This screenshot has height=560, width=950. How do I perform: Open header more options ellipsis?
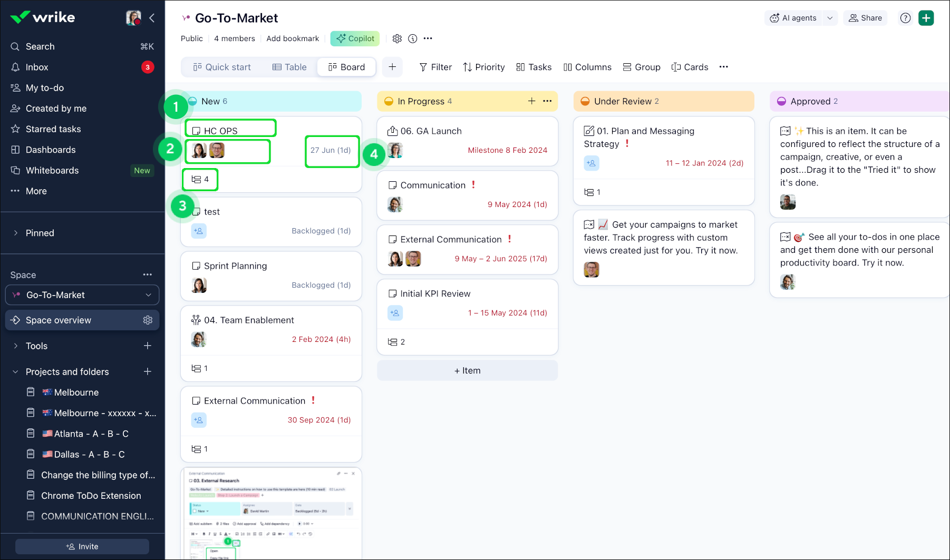[428, 38]
